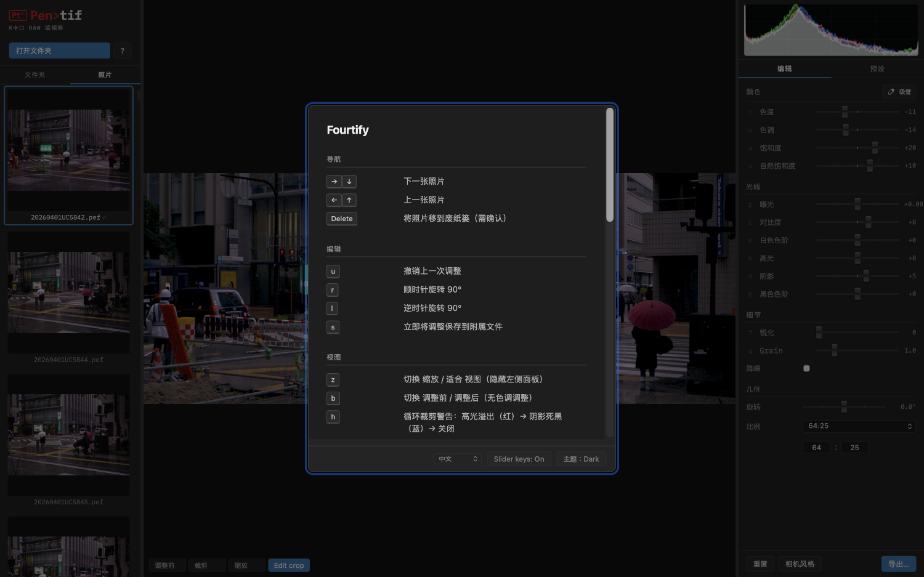This screenshot has height=577, width=924.
Task: Click the Delete key icon
Action: click(x=342, y=219)
